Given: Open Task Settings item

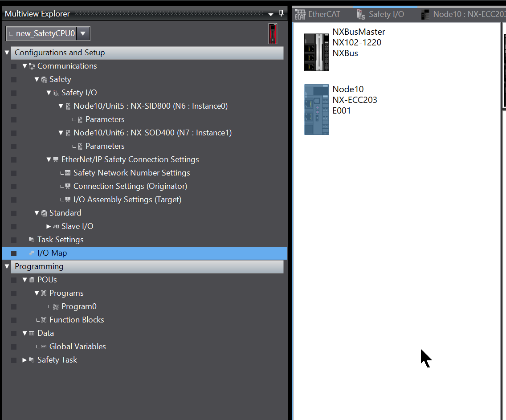Looking at the screenshot, I should [x=60, y=240].
